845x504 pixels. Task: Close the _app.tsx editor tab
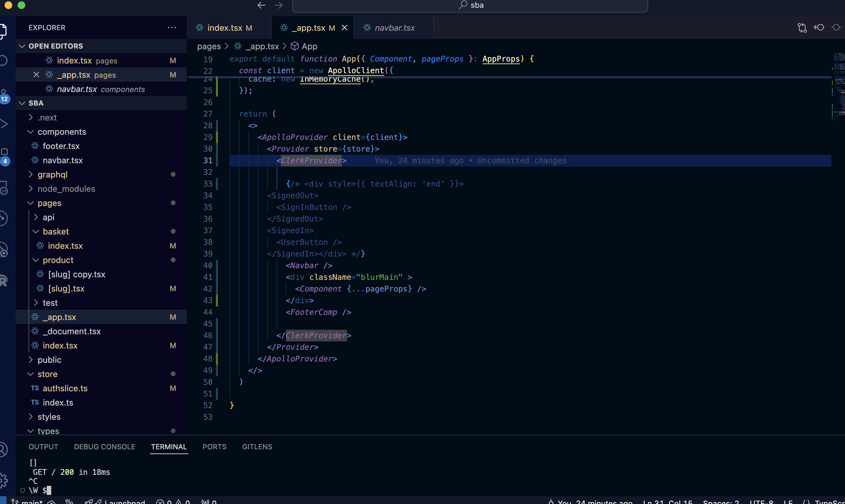344,28
